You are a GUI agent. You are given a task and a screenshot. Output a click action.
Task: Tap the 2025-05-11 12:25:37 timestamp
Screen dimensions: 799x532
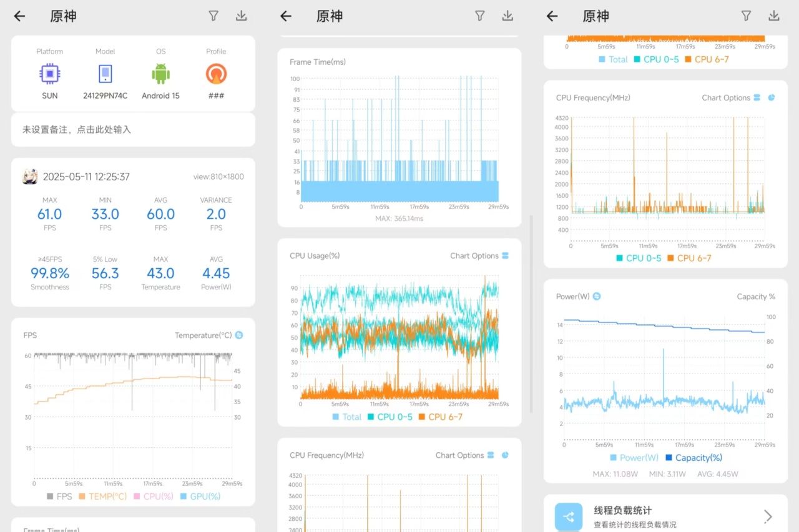86,177
